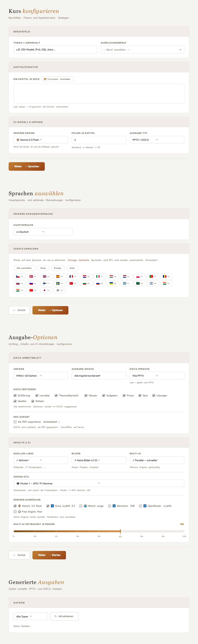This screenshot has width=198, height=644.
Task: Toggle the Portuguese PT language chip
Action: pyautogui.click(x=153, y=276)
